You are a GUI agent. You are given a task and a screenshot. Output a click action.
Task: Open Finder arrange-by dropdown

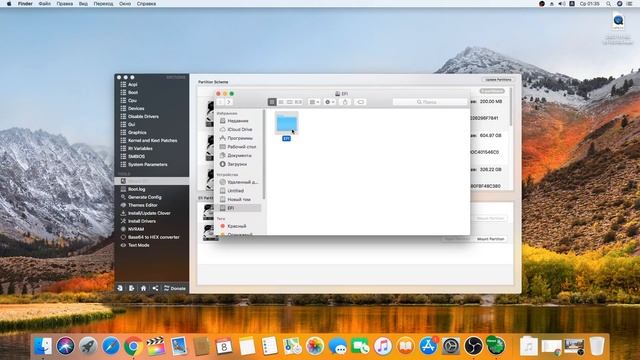pos(314,102)
